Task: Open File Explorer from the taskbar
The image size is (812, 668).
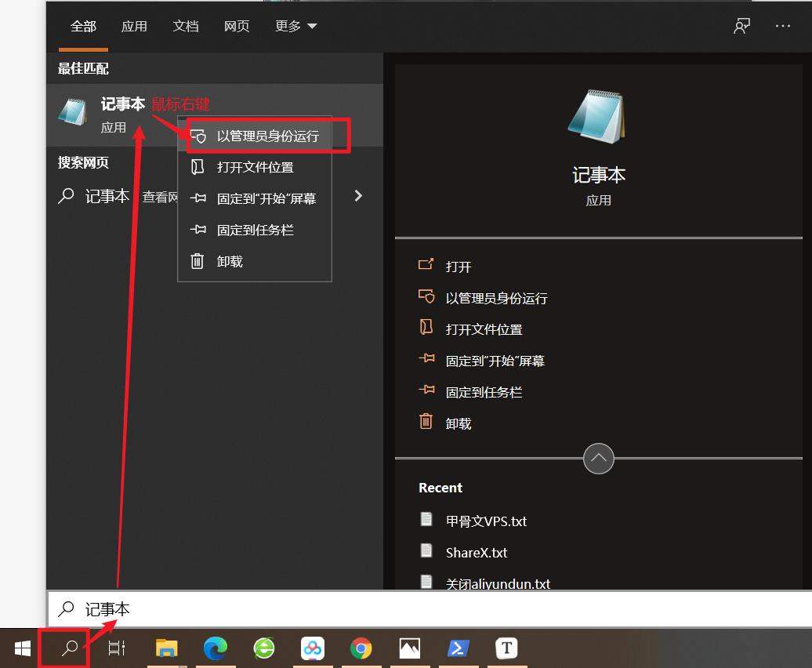Action: pyautogui.click(x=167, y=648)
